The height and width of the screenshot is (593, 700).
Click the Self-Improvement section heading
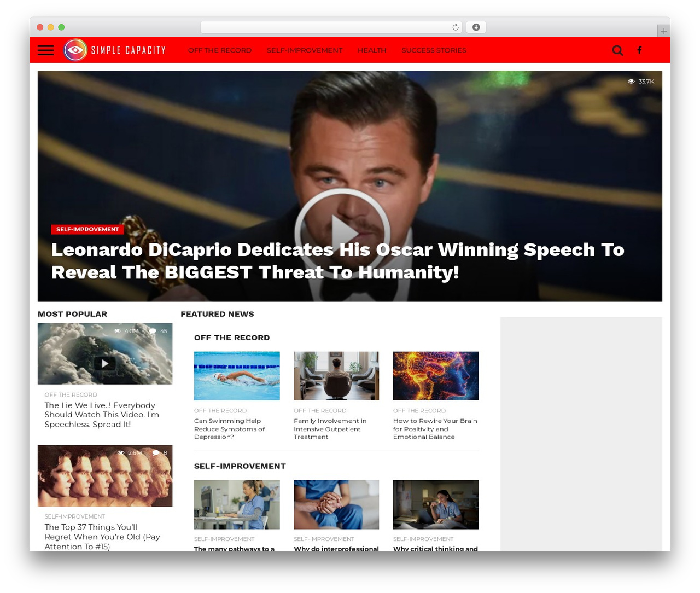point(240,466)
